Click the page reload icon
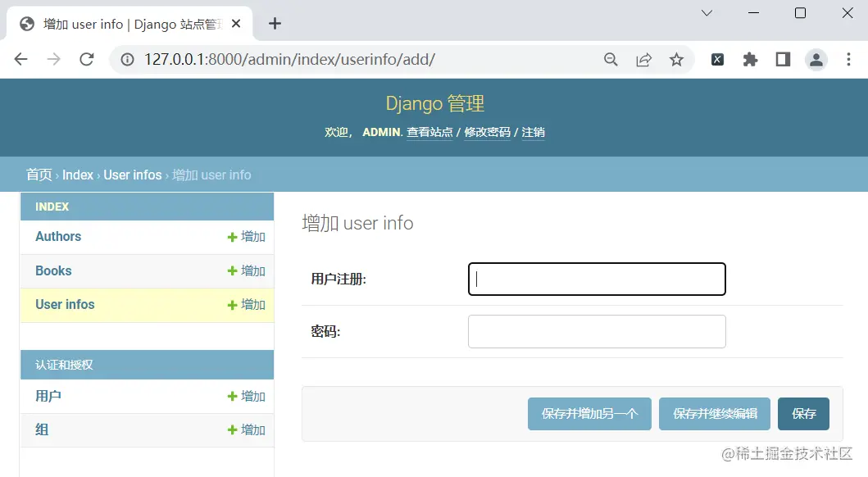868x477 pixels. (87, 59)
